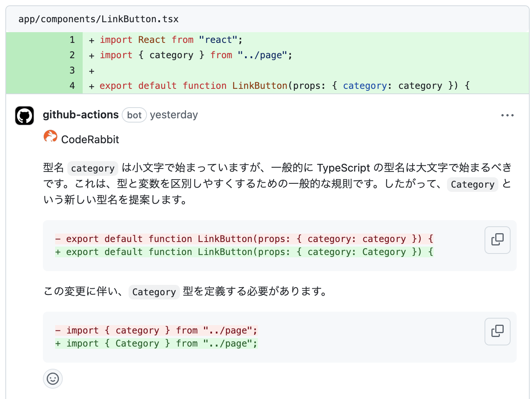Click the "yesterday" comment timestamp
The image size is (532, 399).
[174, 115]
